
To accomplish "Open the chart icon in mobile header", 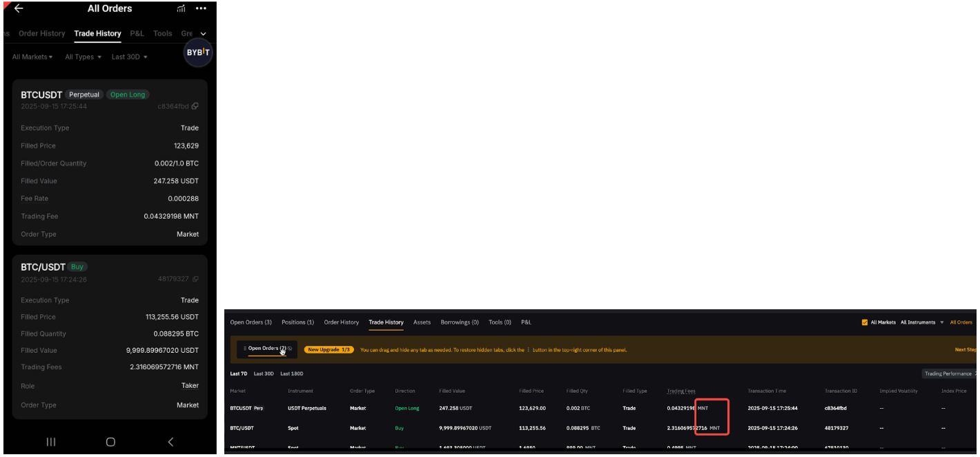I will click(x=181, y=8).
